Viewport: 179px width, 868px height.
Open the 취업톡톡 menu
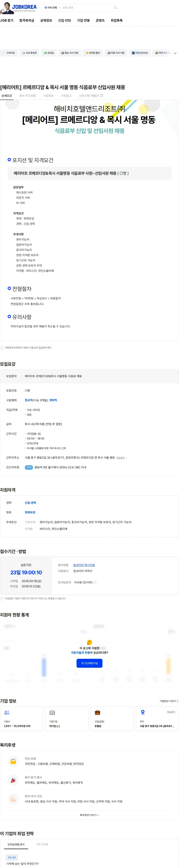click(117, 21)
